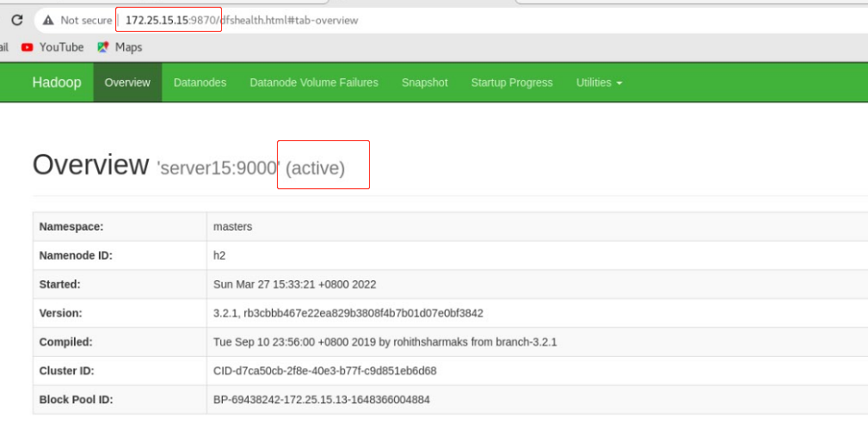Click the (active) status text

coord(315,169)
